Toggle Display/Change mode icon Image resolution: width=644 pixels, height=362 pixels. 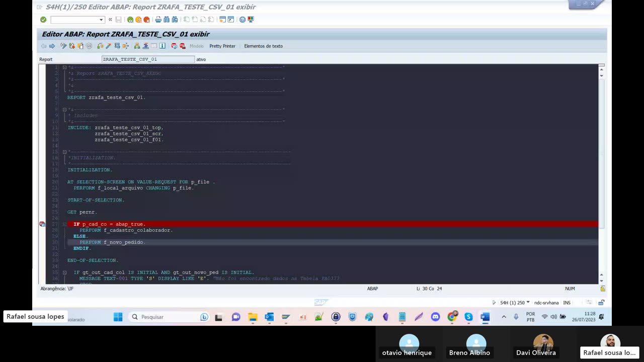63,46
